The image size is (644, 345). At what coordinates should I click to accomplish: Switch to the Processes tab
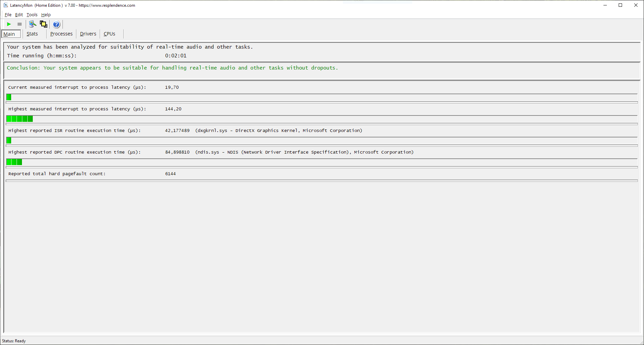coord(61,34)
